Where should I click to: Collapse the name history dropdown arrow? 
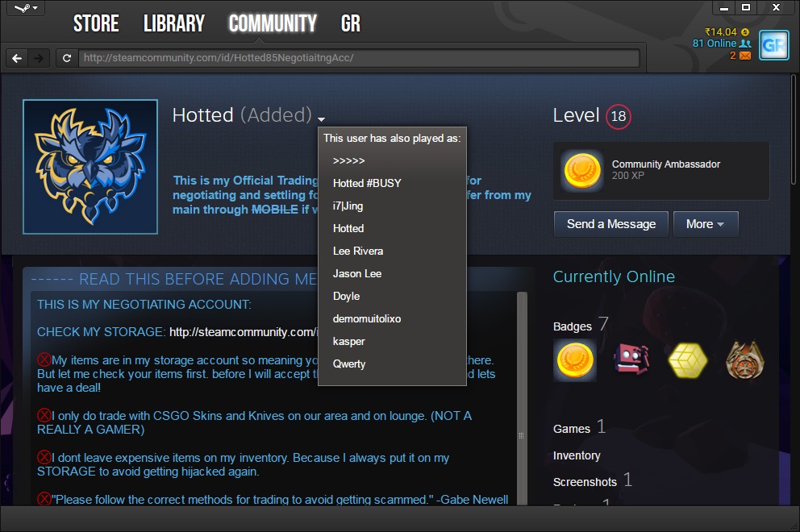(x=321, y=118)
